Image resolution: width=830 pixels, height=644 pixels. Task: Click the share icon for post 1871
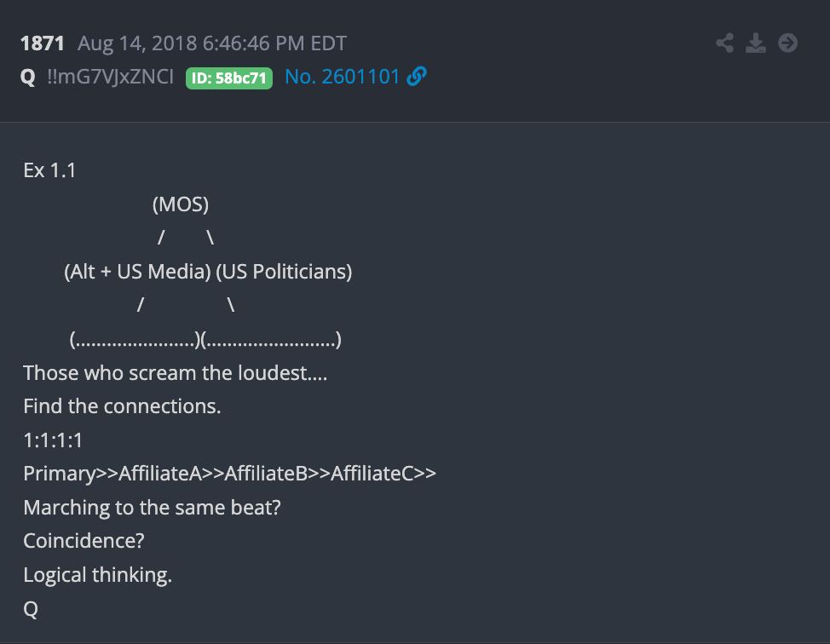[x=724, y=43]
